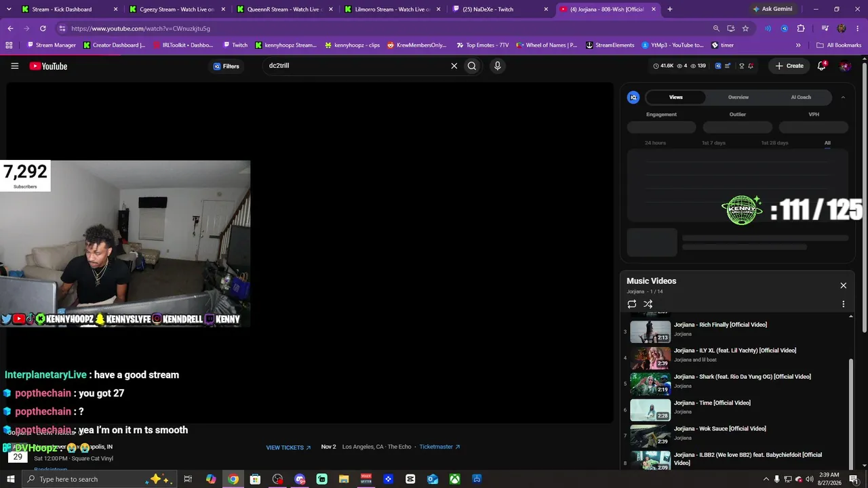Choose the 1st 7 days range
Screen dimensions: 868x488
click(x=713, y=143)
